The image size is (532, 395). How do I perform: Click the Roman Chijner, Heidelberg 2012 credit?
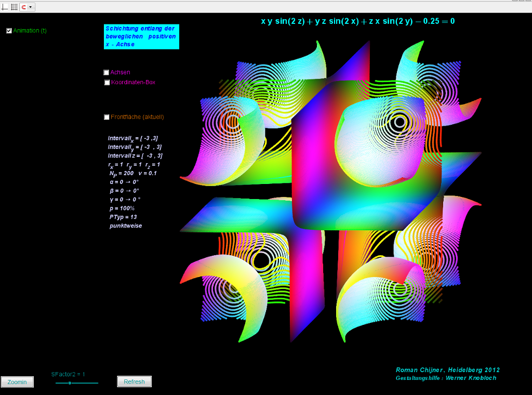pos(447,370)
